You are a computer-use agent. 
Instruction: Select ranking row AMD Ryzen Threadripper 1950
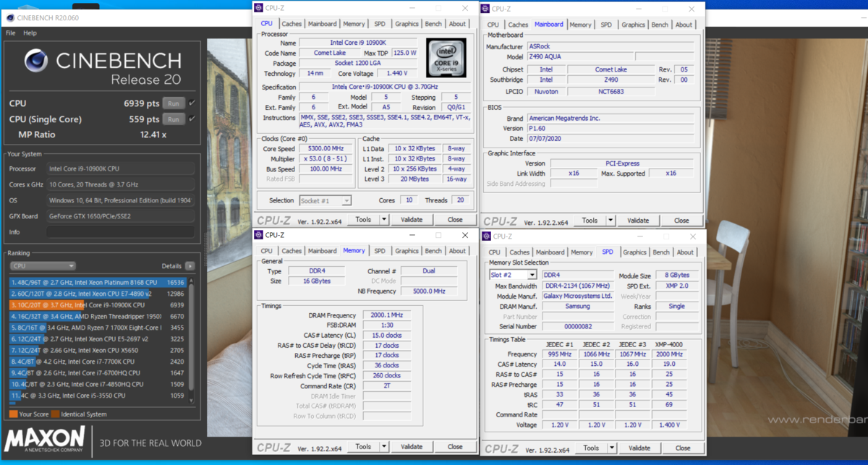[98, 316]
